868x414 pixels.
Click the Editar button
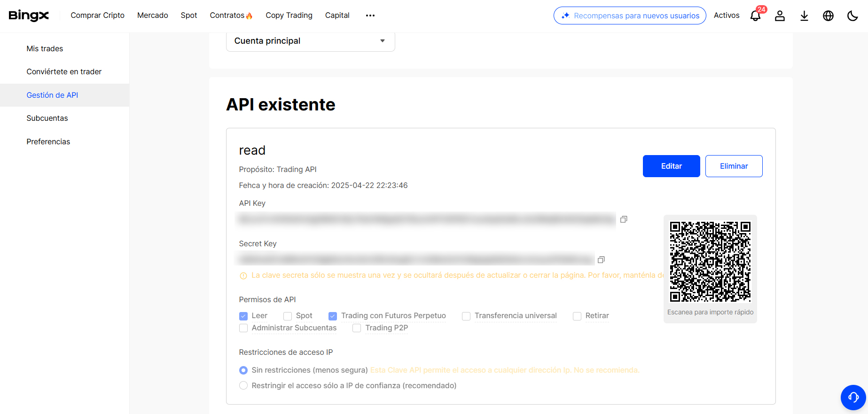click(671, 166)
